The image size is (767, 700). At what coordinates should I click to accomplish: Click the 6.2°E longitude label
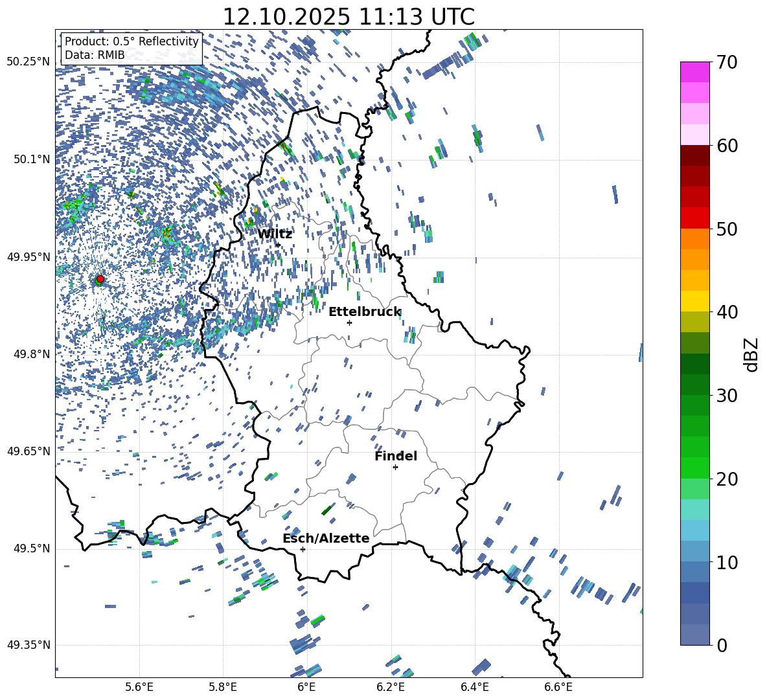tap(391, 687)
